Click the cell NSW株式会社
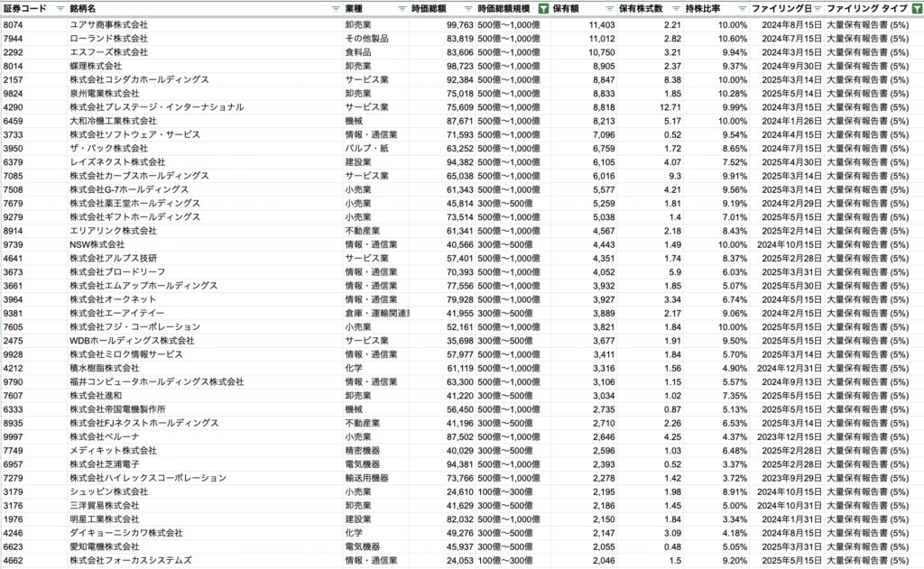The image size is (924, 569). tap(205, 244)
